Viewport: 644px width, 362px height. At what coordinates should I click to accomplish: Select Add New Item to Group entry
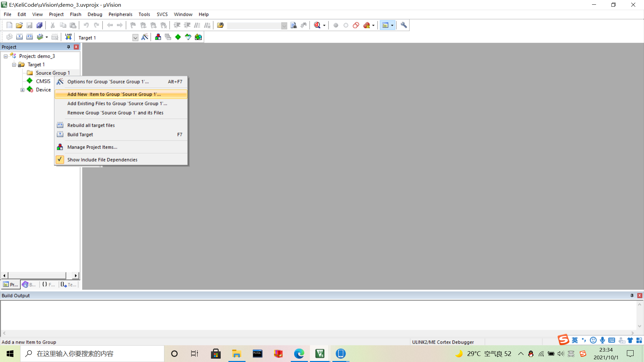point(121,95)
